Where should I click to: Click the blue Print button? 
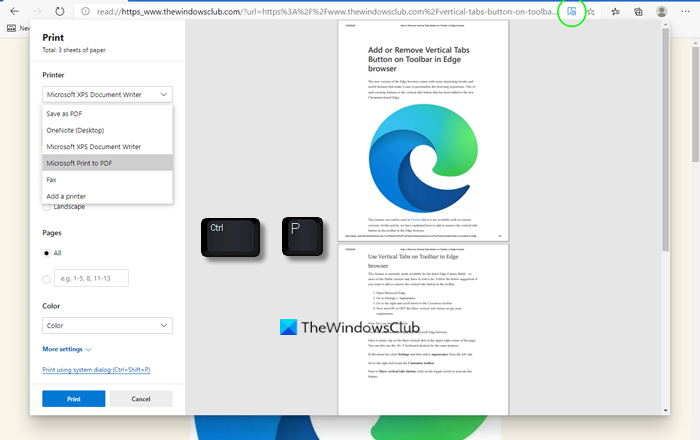pyautogui.click(x=74, y=399)
